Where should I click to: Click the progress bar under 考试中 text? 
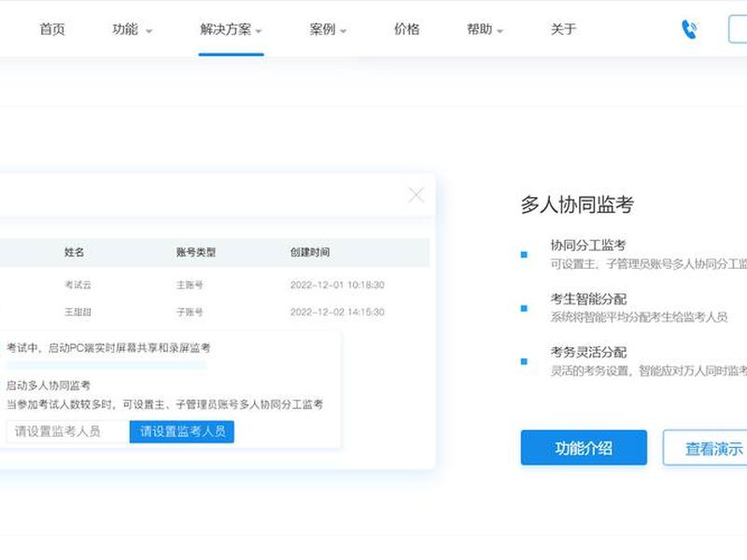point(106,365)
